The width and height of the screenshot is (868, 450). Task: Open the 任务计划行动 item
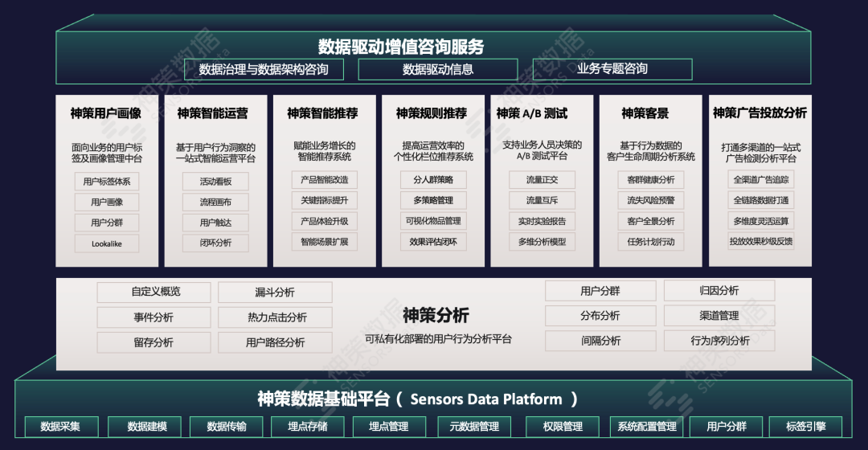(651, 241)
